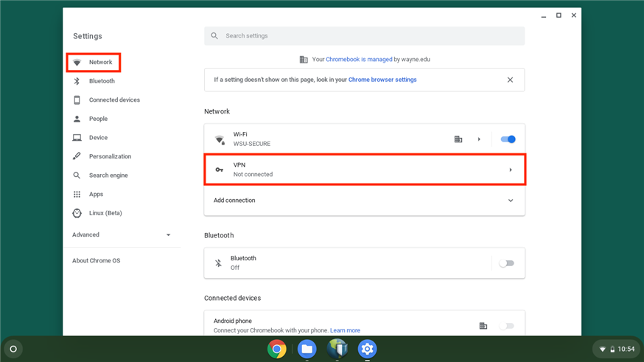Enable the Bluetooth toggle
Image resolution: width=644 pixels, height=362 pixels.
[506, 263]
